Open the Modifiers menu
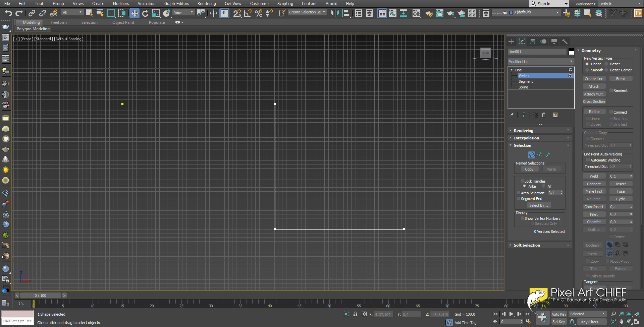 tap(121, 4)
